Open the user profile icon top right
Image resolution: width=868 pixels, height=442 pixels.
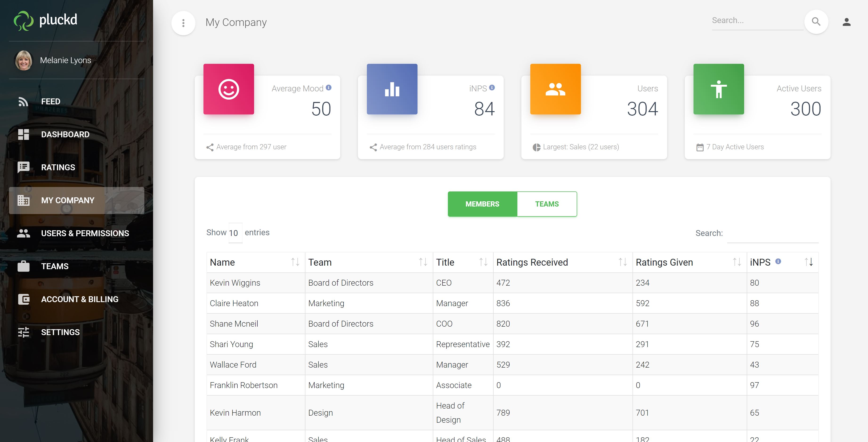click(846, 22)
